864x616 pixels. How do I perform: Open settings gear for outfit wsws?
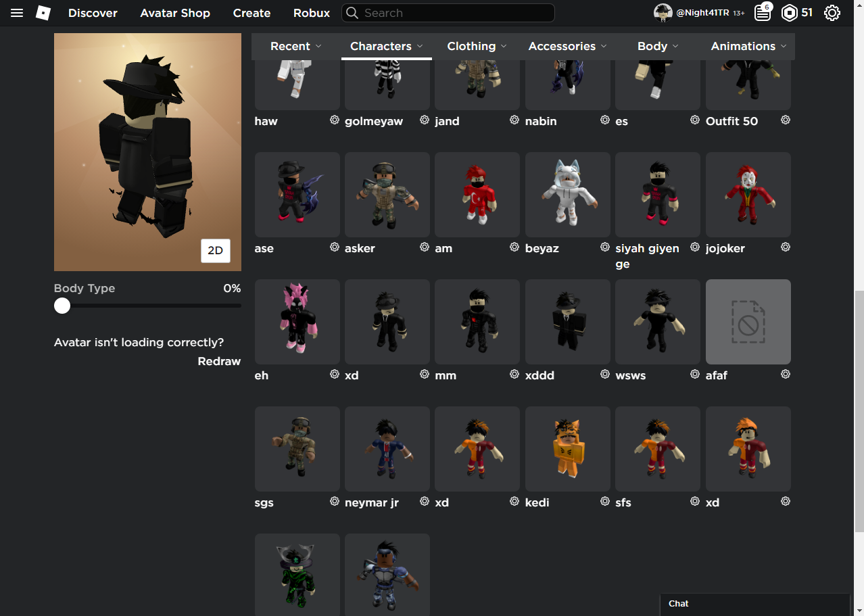pyautogui.click(x=695, y=374)
